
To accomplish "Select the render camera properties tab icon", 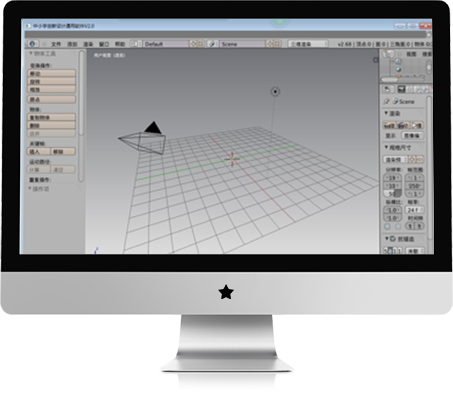I will (x=401, y=89).
